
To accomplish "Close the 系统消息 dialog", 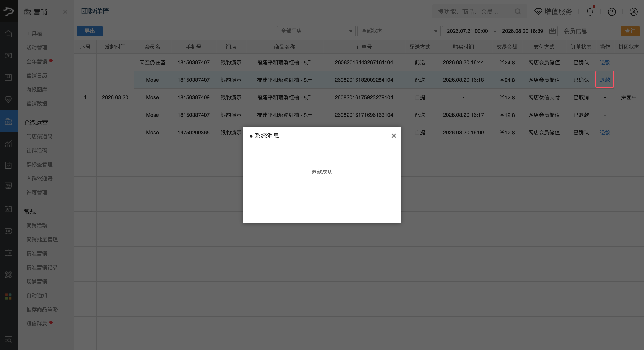I will point(394,136).
